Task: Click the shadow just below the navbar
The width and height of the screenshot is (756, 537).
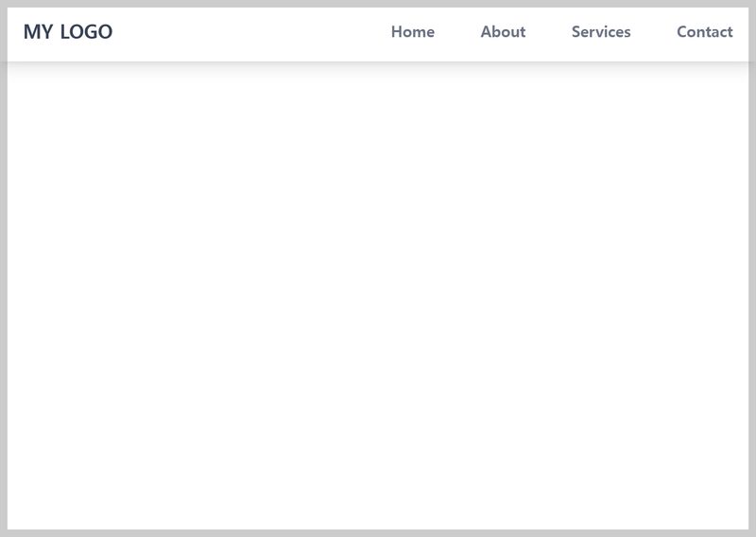Action: (378, 65)
